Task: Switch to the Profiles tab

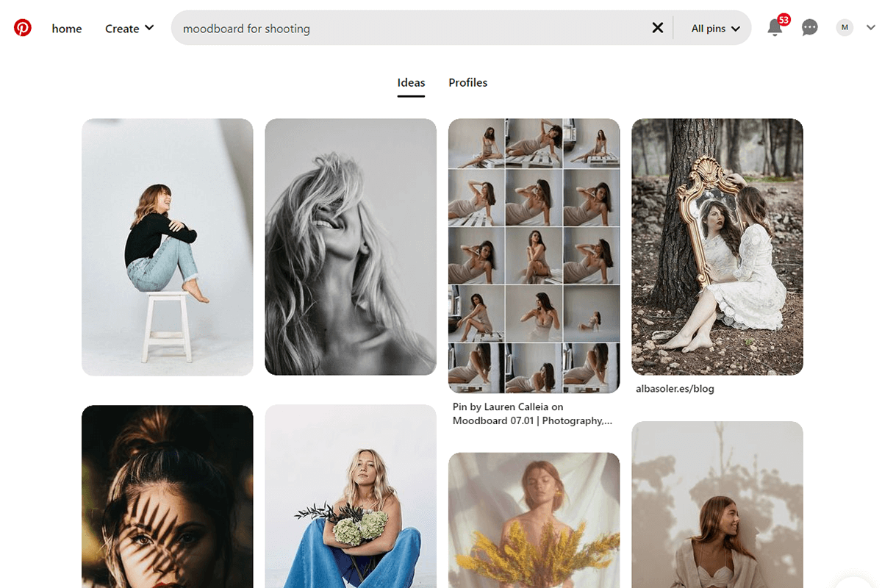Action: tap(467, 82)
